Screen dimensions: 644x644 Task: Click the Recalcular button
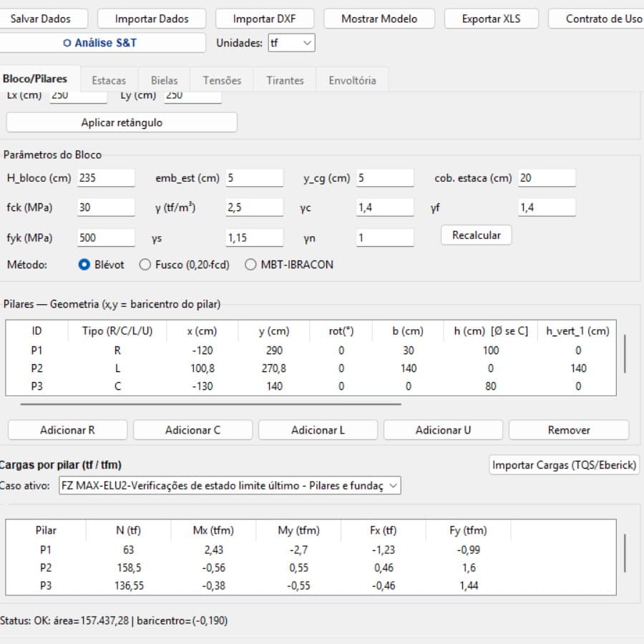click(477, 235)
